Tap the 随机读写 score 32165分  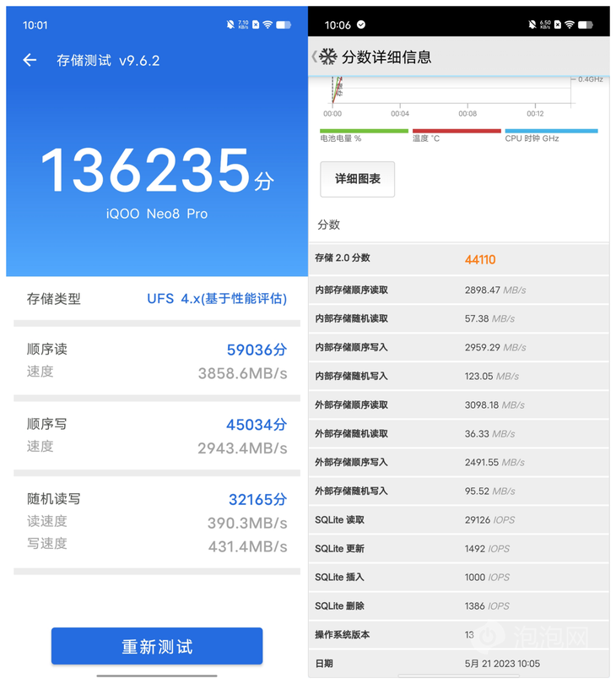pyautogui.click(x=257, y=499)
